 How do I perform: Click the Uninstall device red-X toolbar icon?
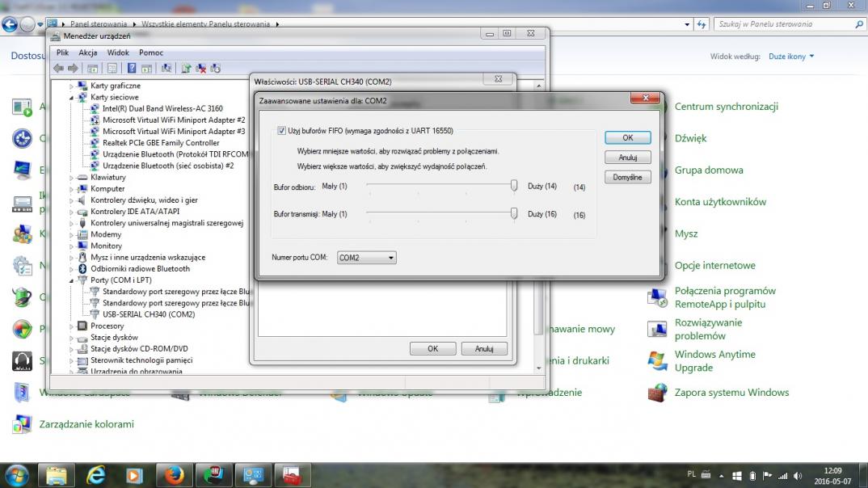[x=201, y=68]
